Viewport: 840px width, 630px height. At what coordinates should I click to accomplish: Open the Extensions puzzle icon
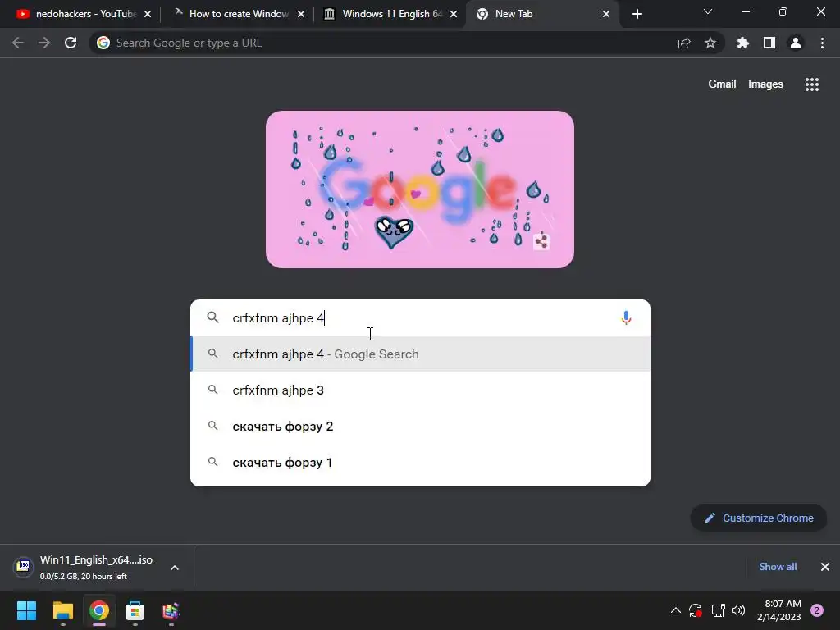coord(743,43)
